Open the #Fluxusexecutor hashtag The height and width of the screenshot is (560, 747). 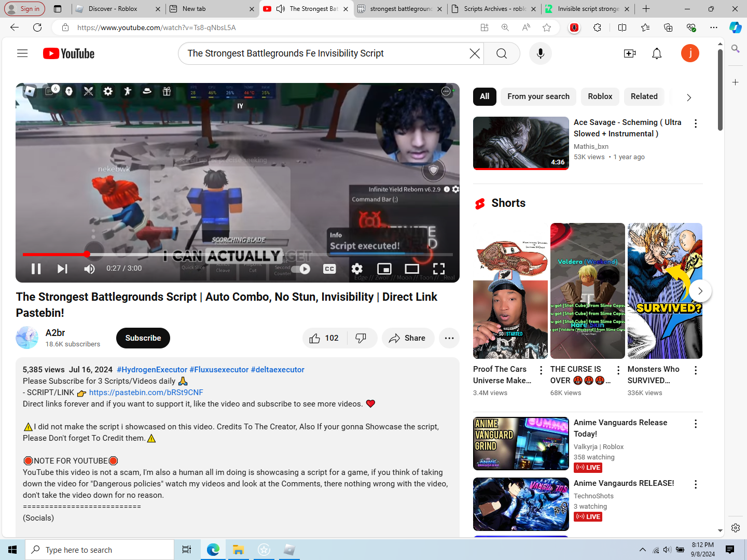pyautogui.click(x=219, y=370)
